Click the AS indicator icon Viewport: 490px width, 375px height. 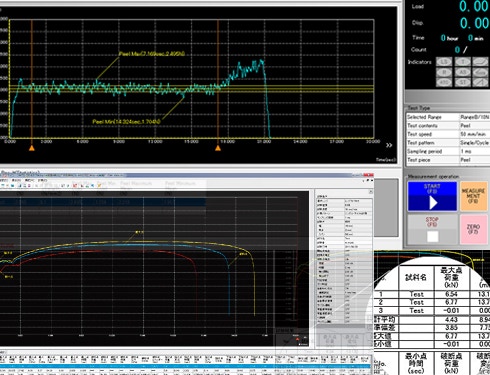(x=463, y=72)
